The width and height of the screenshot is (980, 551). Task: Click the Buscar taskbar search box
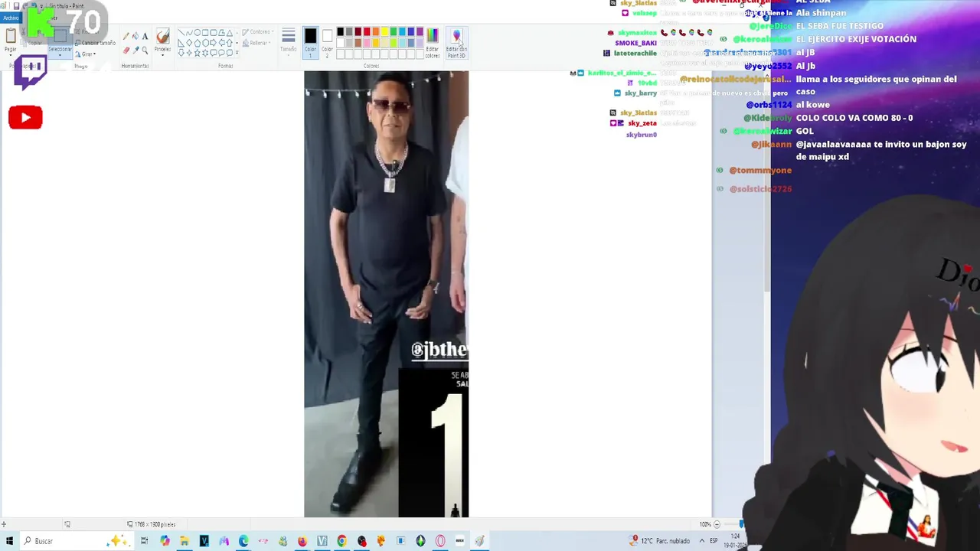click(77, 541)
